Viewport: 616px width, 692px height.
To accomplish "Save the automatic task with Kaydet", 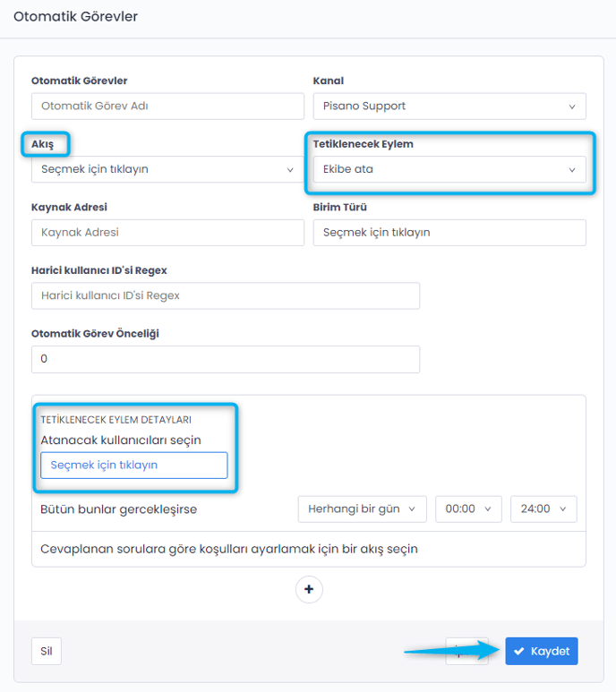I will click(x=542, y=651).
